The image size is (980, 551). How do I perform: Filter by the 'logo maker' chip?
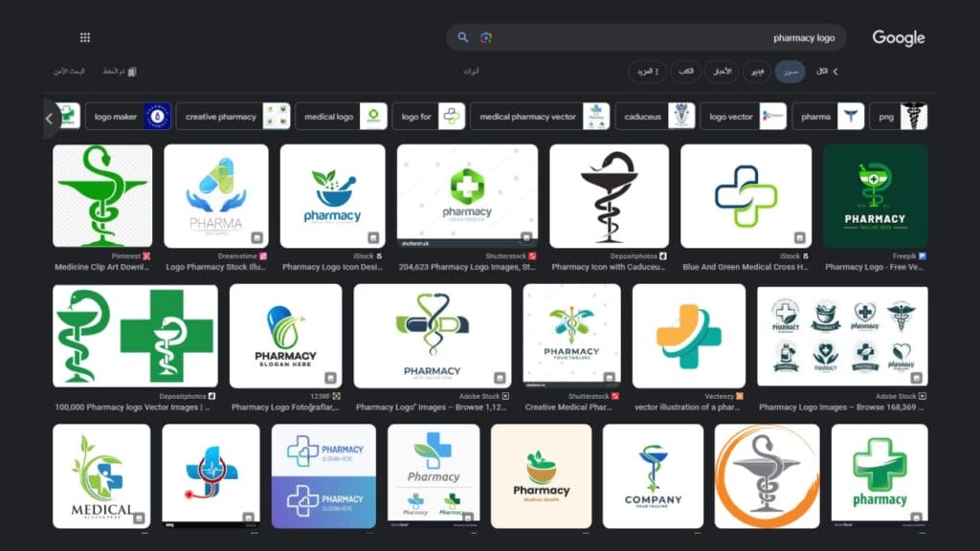tap(128, 117)
